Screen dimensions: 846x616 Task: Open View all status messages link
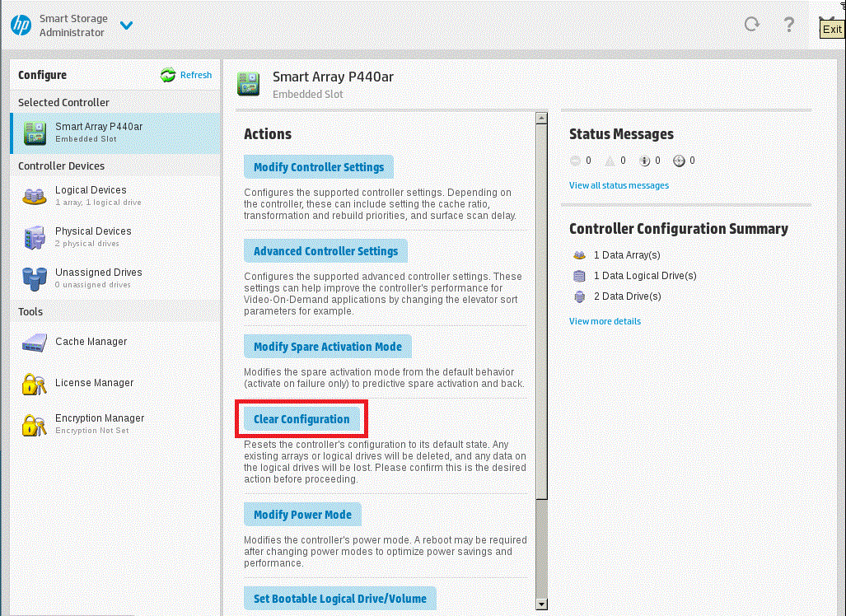click(x=619, y=185)
